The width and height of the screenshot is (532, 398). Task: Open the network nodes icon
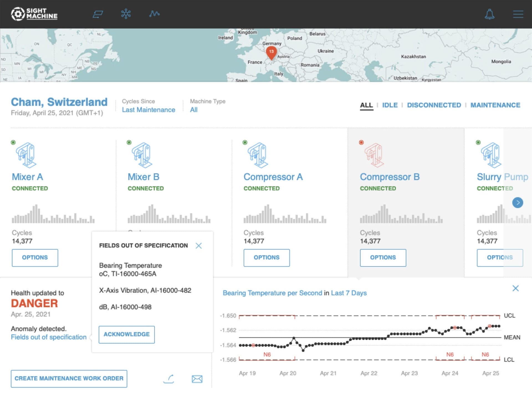tap(126, 14)
